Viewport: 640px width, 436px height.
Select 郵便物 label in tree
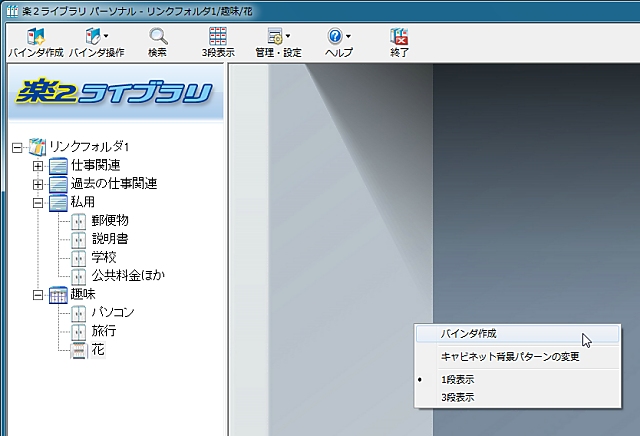point(110,220)
